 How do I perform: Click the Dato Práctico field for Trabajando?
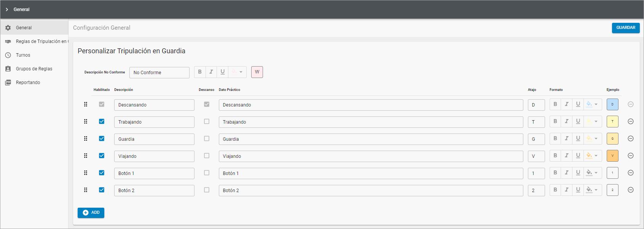point(371,122)
